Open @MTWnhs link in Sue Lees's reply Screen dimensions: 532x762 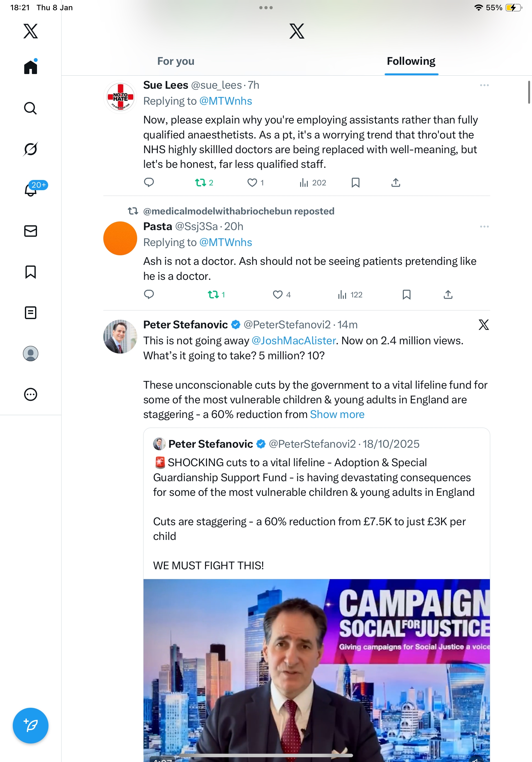click(225, 101)
